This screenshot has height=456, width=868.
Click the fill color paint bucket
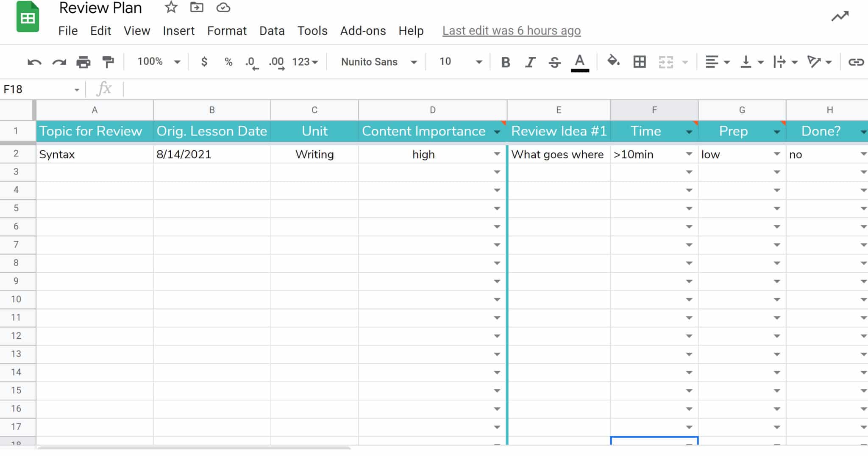pos(613,61)
